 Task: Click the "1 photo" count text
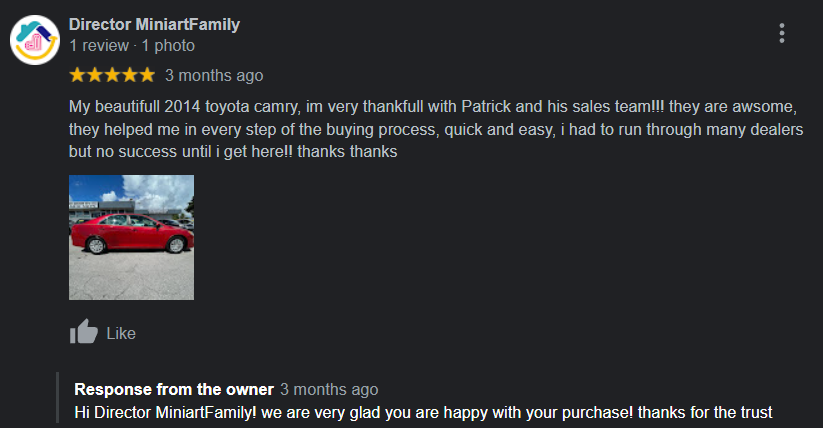coord(168,46)
